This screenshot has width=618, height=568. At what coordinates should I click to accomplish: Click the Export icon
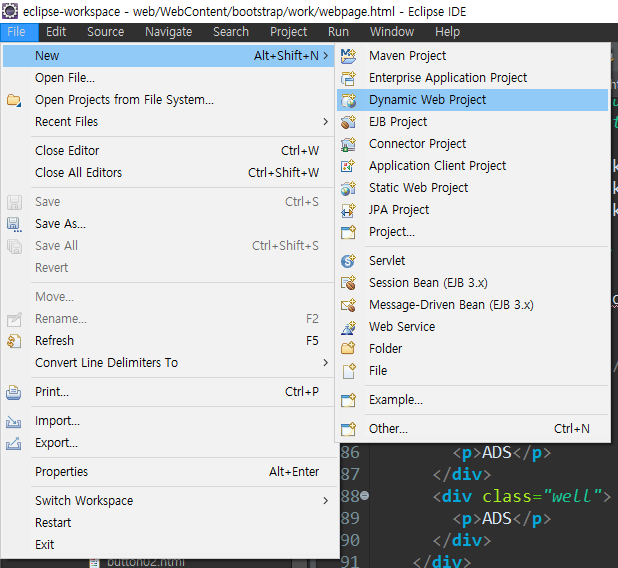[14, 443]
